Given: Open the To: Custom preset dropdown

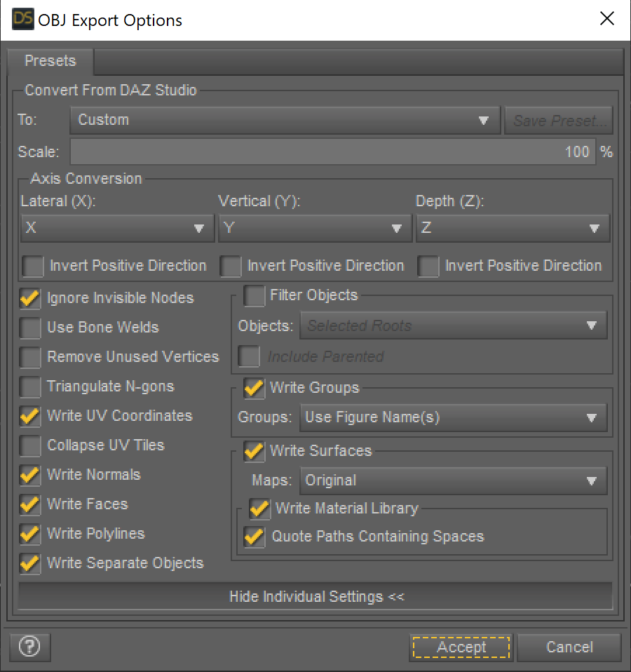Looking at the screenshot, I should [x=285, y=120].
